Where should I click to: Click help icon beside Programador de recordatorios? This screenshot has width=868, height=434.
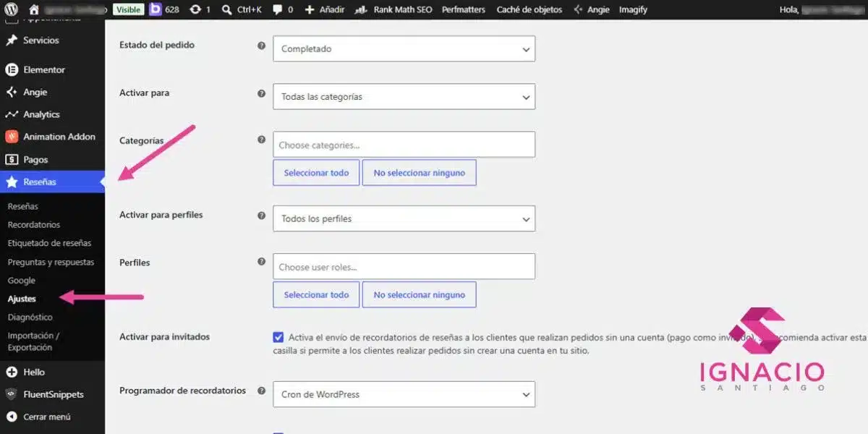(x=262, y=391)
